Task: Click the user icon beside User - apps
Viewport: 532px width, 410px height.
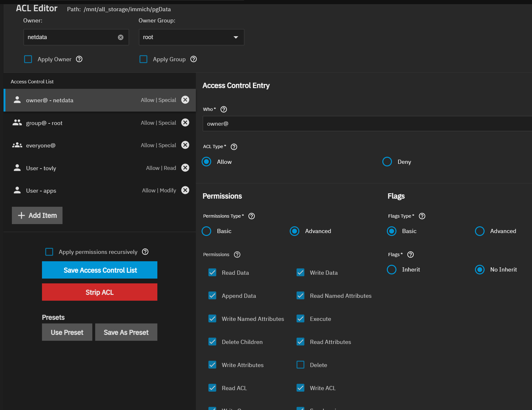Action: (17, 190)
